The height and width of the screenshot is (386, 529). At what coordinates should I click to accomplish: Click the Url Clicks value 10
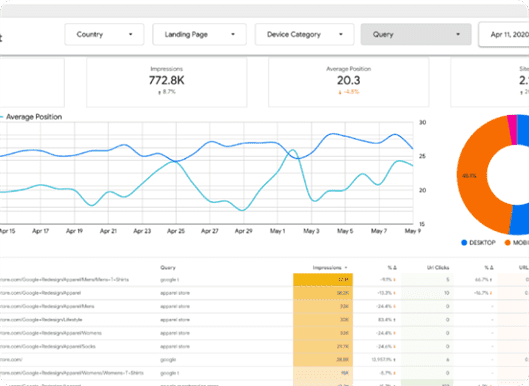pyautogui.click(x=447, y=293)
